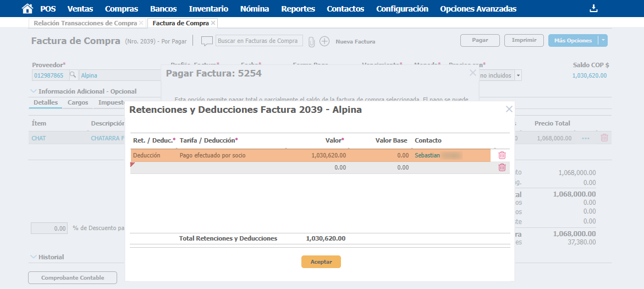Open the Compras menu

122,9
